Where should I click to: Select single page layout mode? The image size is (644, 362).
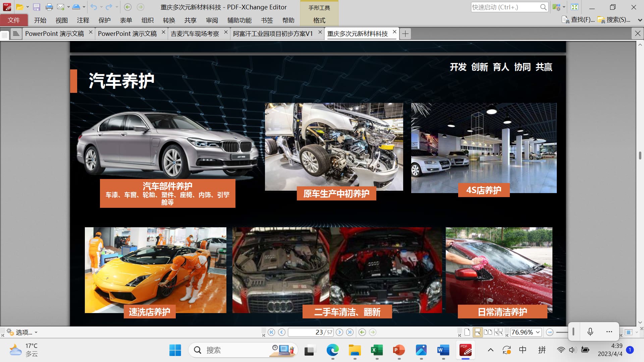(467, 332)
